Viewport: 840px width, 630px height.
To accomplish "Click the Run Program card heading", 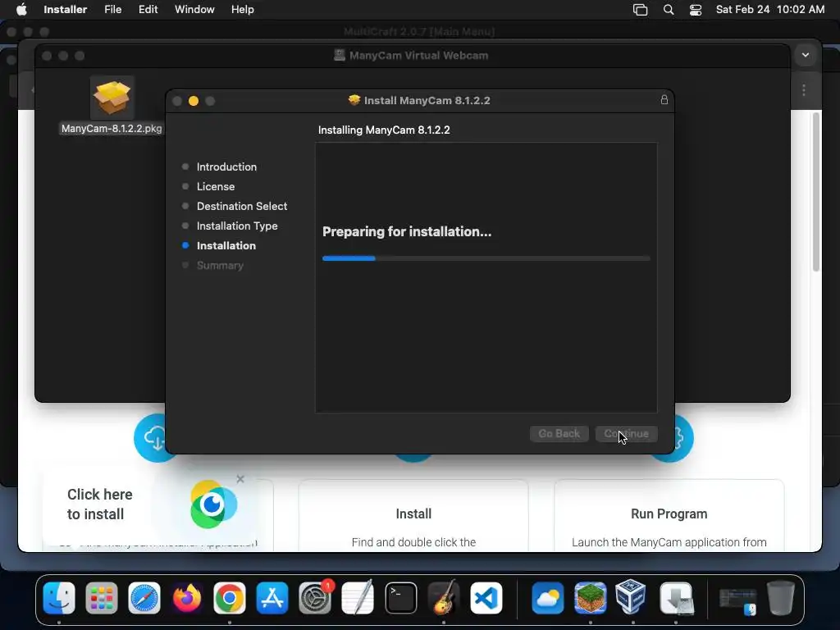I will (x=669, y=514).
